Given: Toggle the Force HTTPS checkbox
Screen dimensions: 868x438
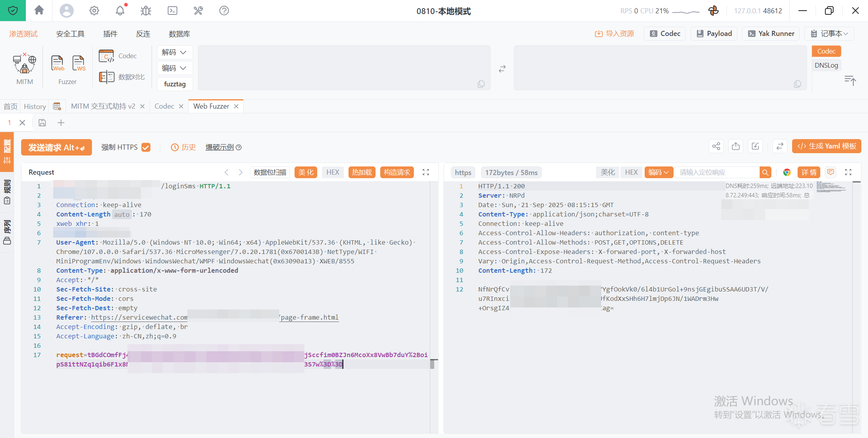Looking at the screenshot, I should pyautogui.click(x=146, y=147).
